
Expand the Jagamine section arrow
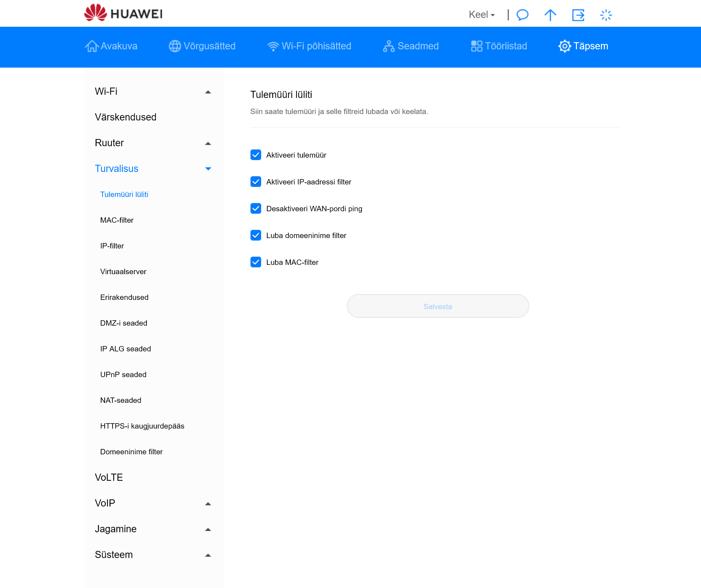pyautogui.click(x=208, y=529)
